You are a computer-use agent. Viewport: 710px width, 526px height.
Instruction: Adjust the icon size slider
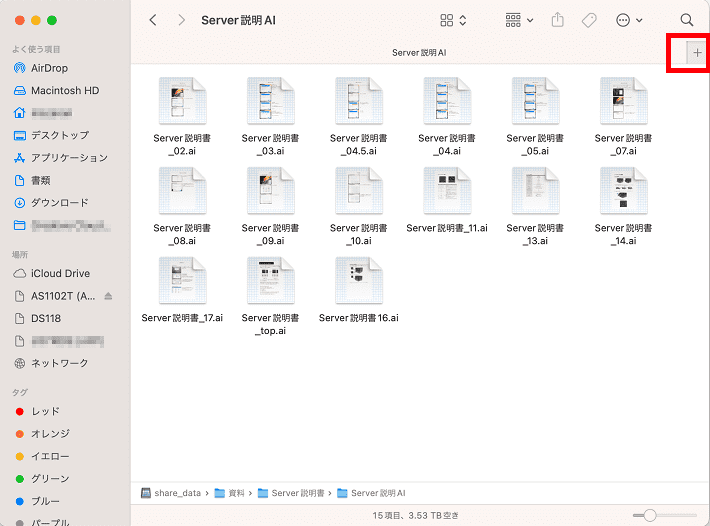coord(665,515)
